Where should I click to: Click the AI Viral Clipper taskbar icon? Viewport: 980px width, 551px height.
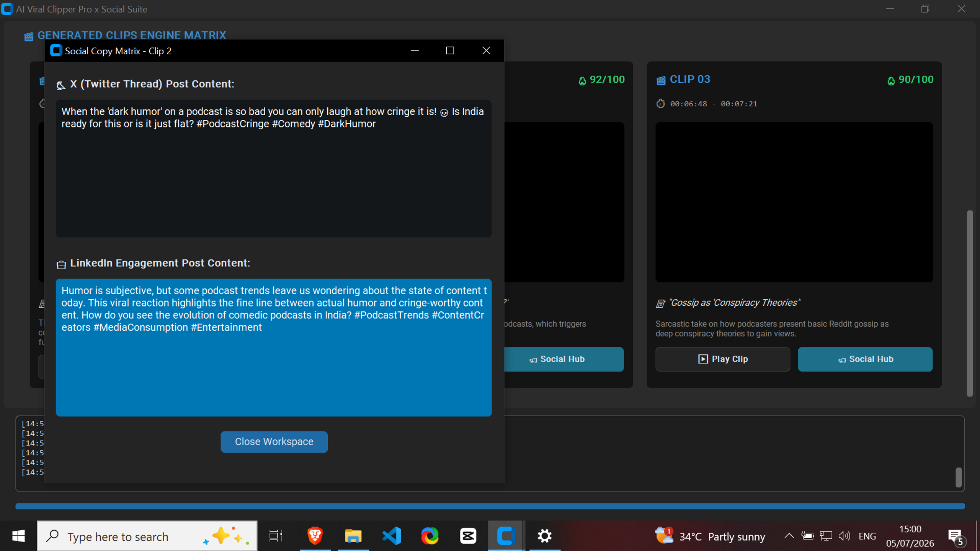click(x=506, y=536)
